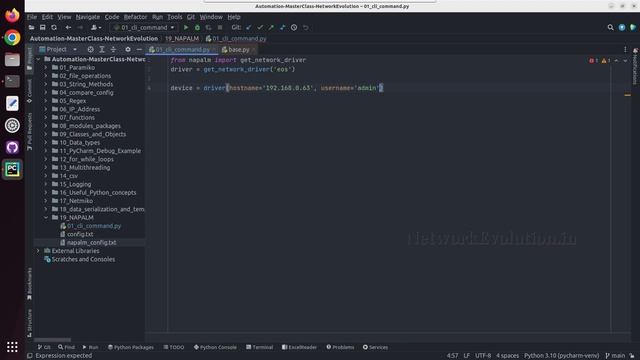This screenshot has height=360, width=640.
Task: Expand the 13_Multithreading folder
Action: point(46,167)
